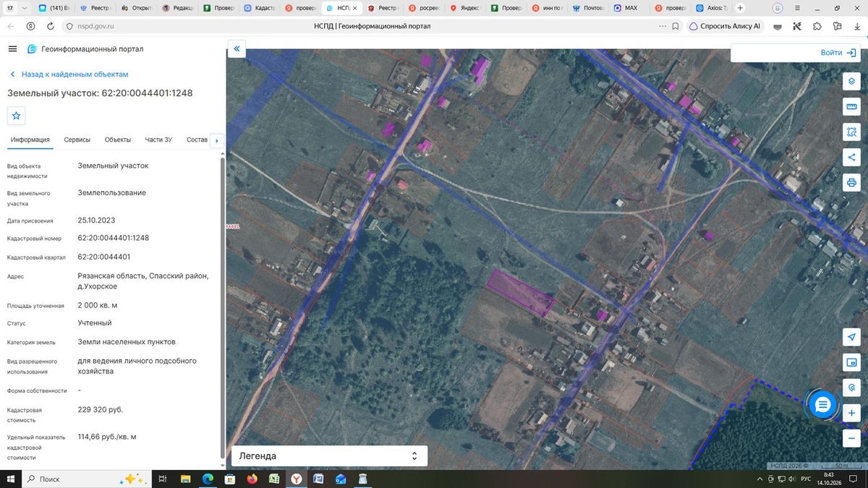This screenshot has height=488, width=868.
Task: Share the current map view
Action: [851, 158]
